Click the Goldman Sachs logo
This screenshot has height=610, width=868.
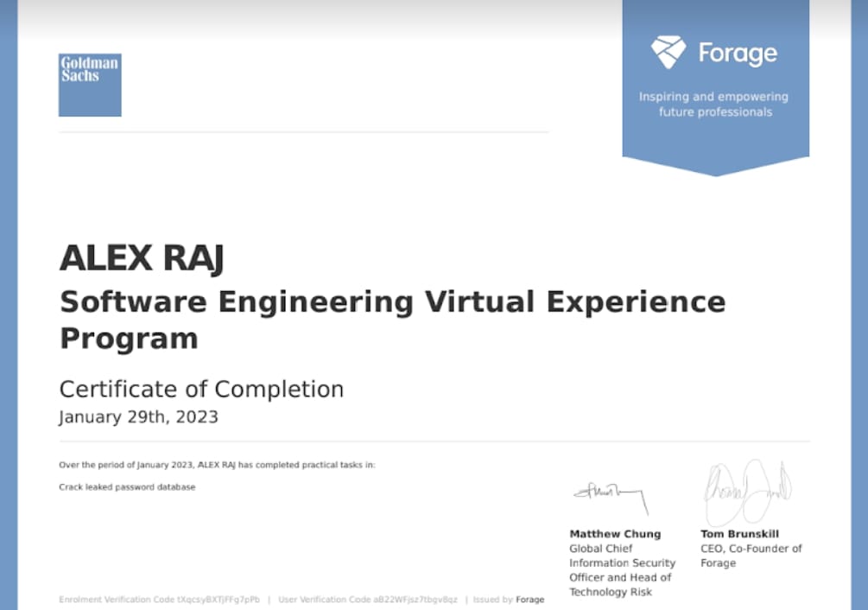click(x=90, y=85)
